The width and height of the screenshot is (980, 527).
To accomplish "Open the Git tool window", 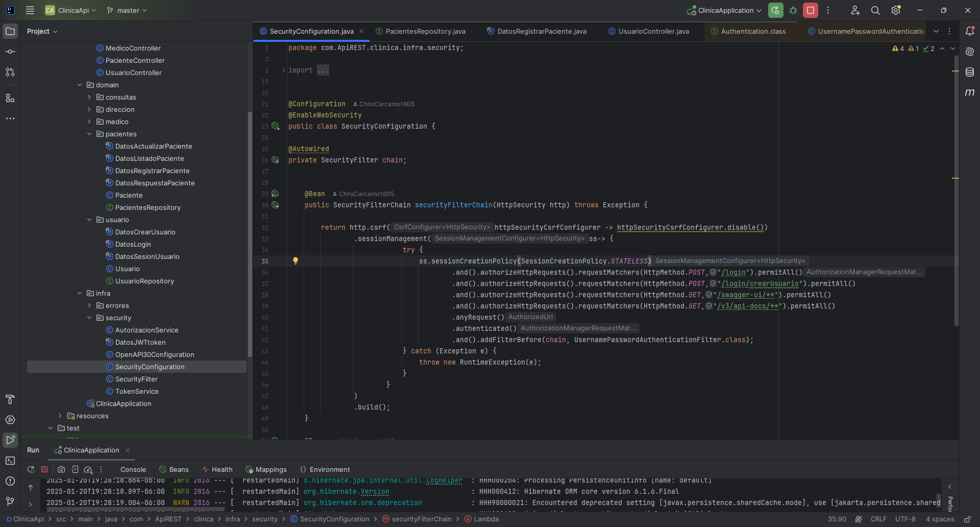I will click(x=10, y=501).
